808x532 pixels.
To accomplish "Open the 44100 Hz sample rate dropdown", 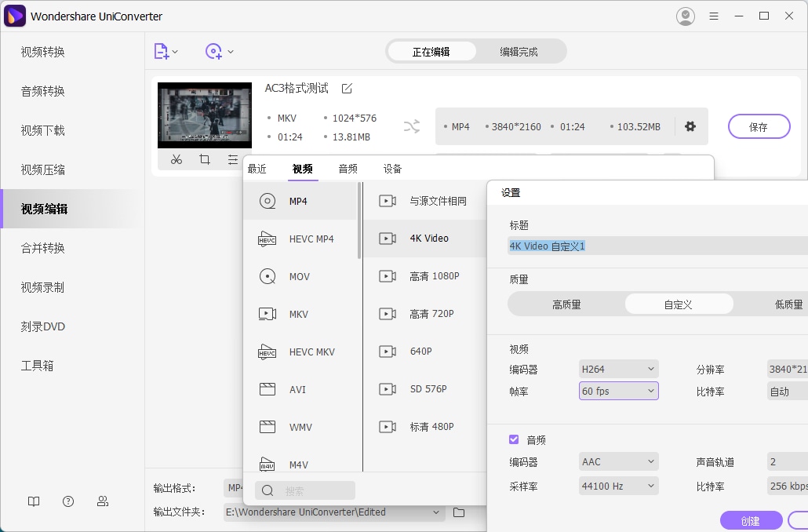I will coord(618,486).
